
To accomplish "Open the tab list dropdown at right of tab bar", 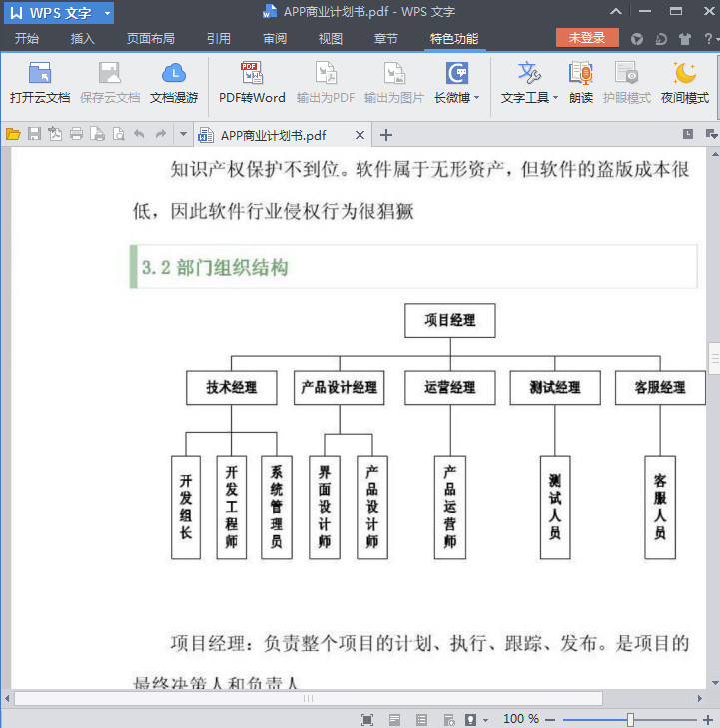I will pyautogui.click(x=711, y=134).
